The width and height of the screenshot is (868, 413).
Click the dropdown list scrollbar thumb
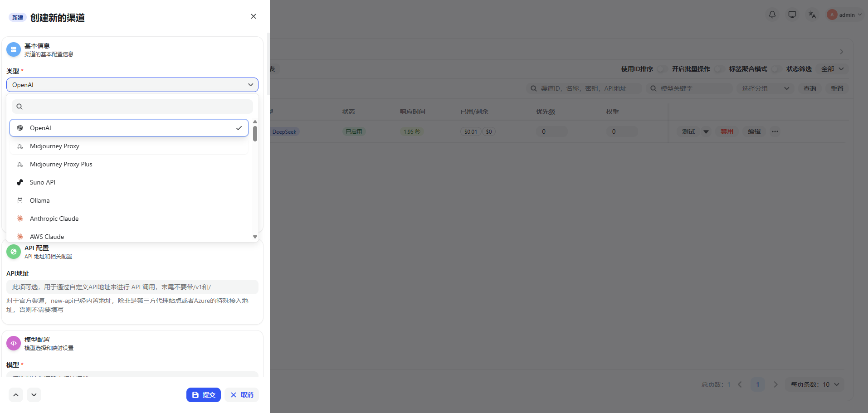[x=255, y=134]
